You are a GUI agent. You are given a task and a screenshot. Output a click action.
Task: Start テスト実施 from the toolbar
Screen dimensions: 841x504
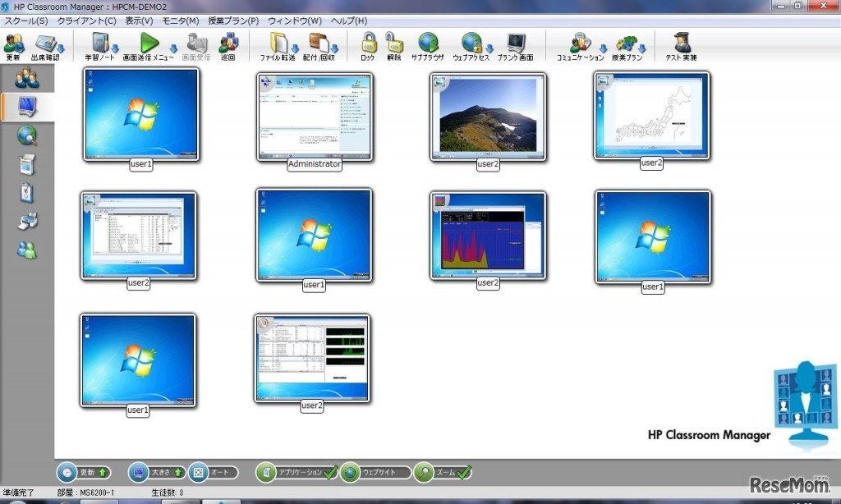tap(681, 43)
